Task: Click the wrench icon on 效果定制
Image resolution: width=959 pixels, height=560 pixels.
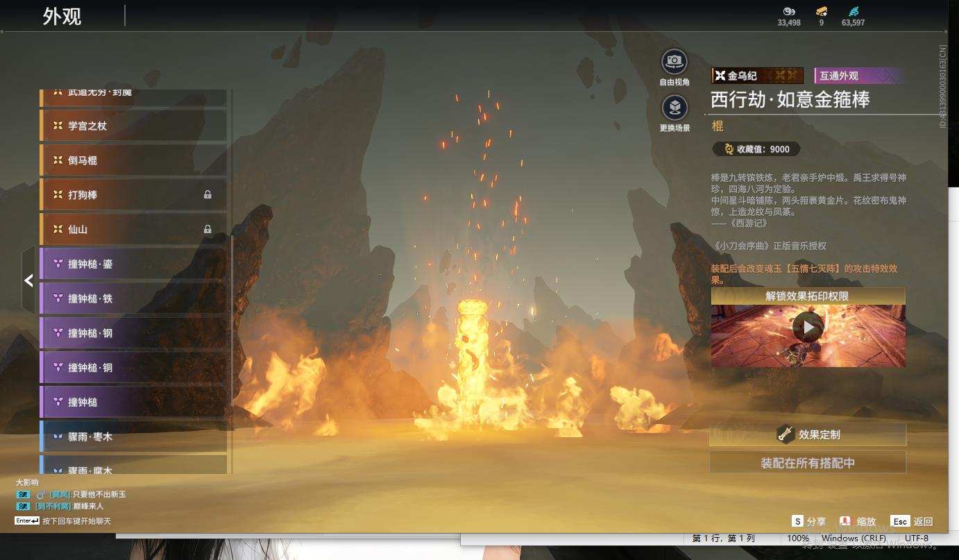Action: [786, 434]
